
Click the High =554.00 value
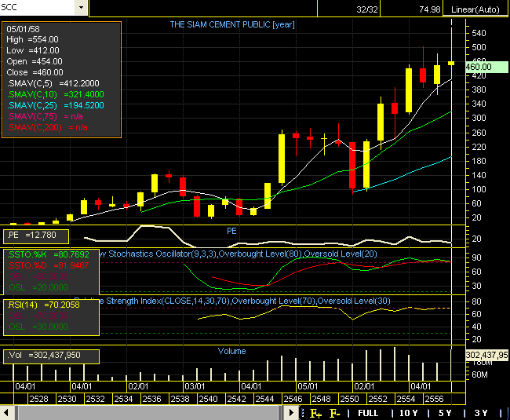coord(32,40)
